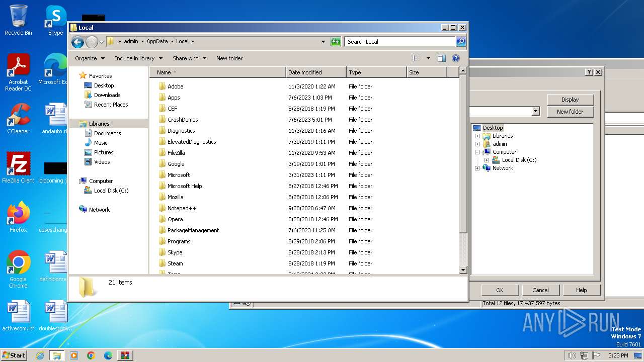Show the preview pane icon

(441, 58)
